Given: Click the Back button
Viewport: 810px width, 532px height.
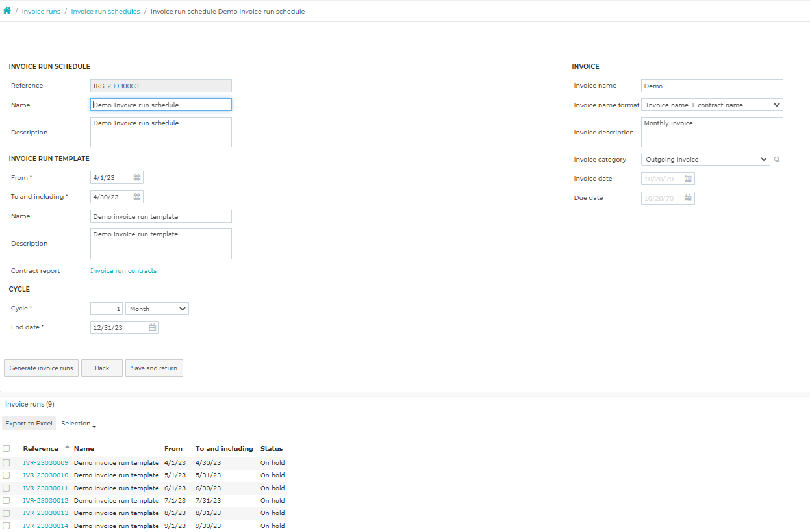Looking at the screenshot, I should (102, 368).
